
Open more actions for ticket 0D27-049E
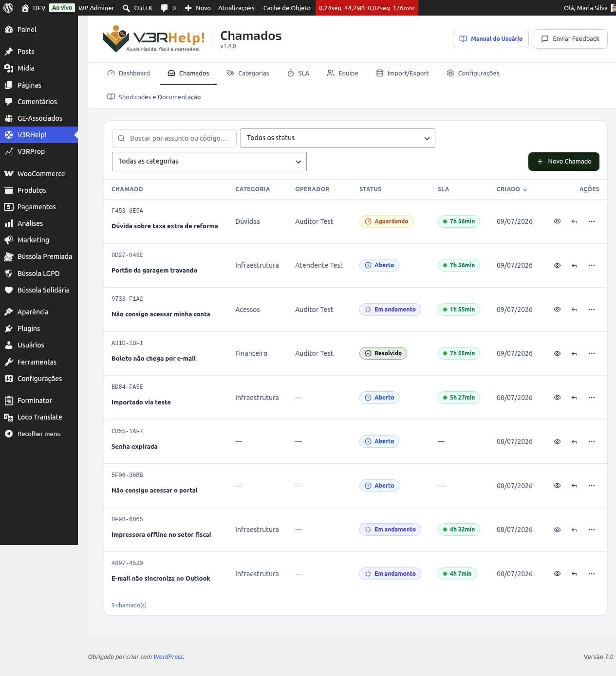pyautogui.click(x=592, y=265)
